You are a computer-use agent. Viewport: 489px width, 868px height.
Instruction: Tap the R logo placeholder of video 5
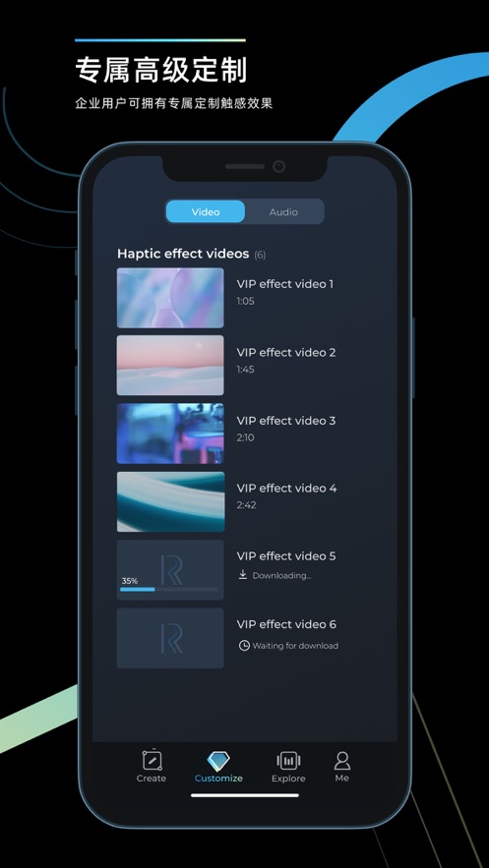(171, 570)
